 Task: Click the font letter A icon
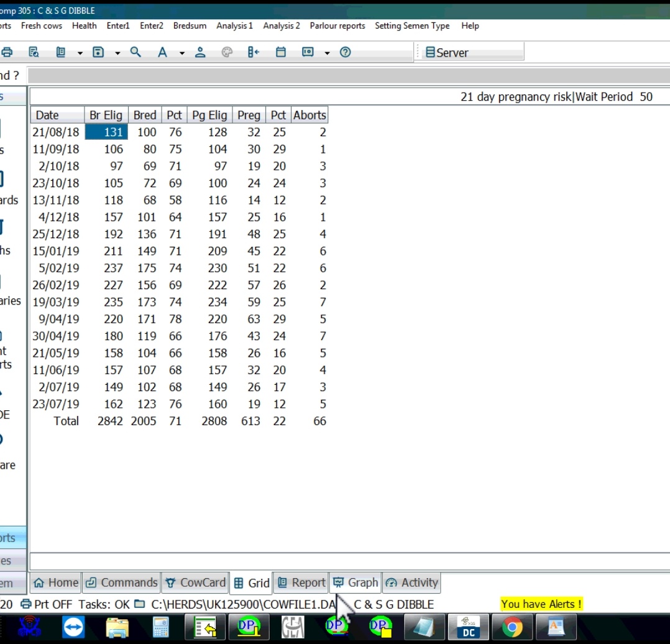162,53
